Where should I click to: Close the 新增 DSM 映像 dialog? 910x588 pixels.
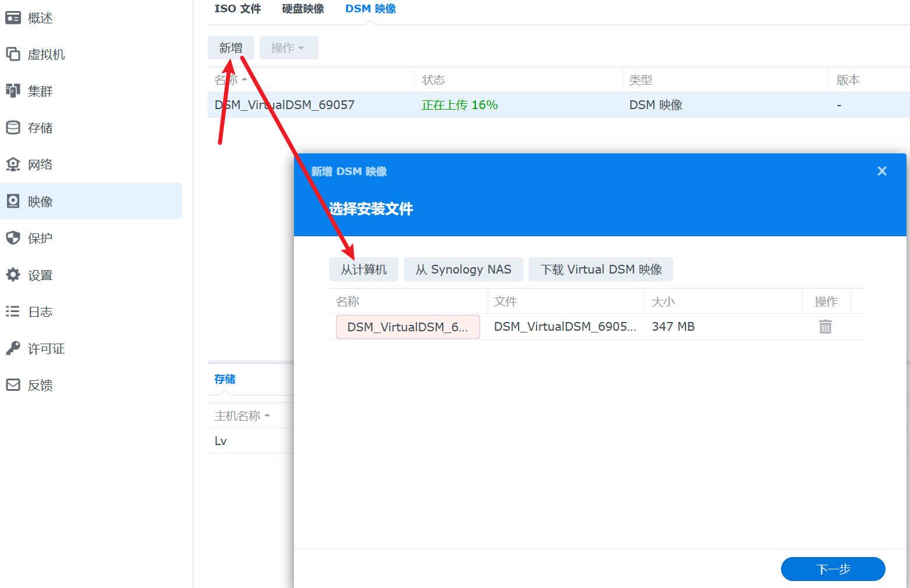pos(882,171)
